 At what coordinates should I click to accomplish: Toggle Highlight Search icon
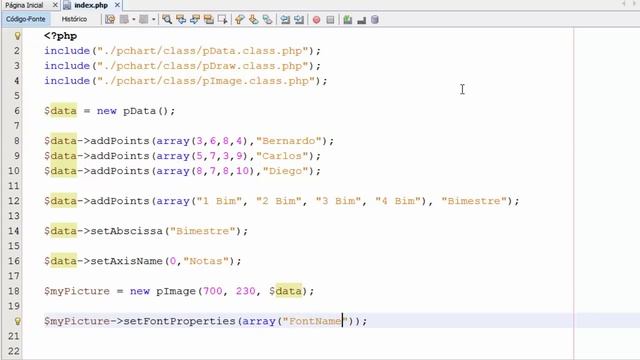[x=209, y=19]
